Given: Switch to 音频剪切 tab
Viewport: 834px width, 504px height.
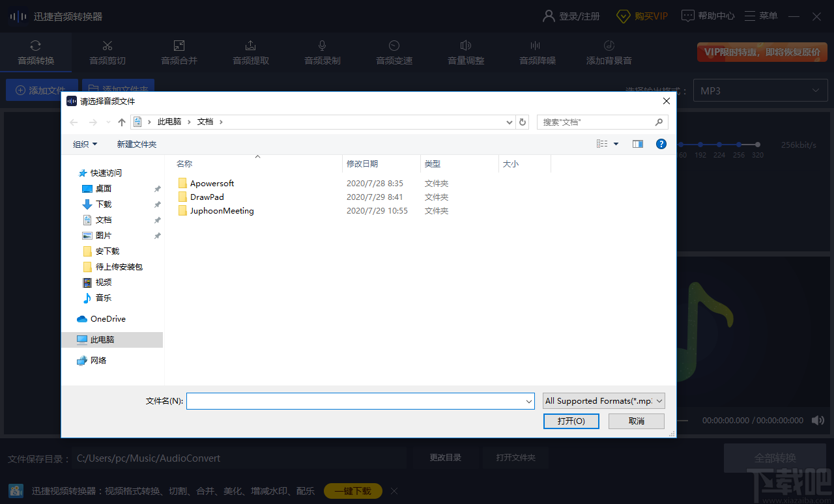Looking at the screenshot, I should 108,53.
